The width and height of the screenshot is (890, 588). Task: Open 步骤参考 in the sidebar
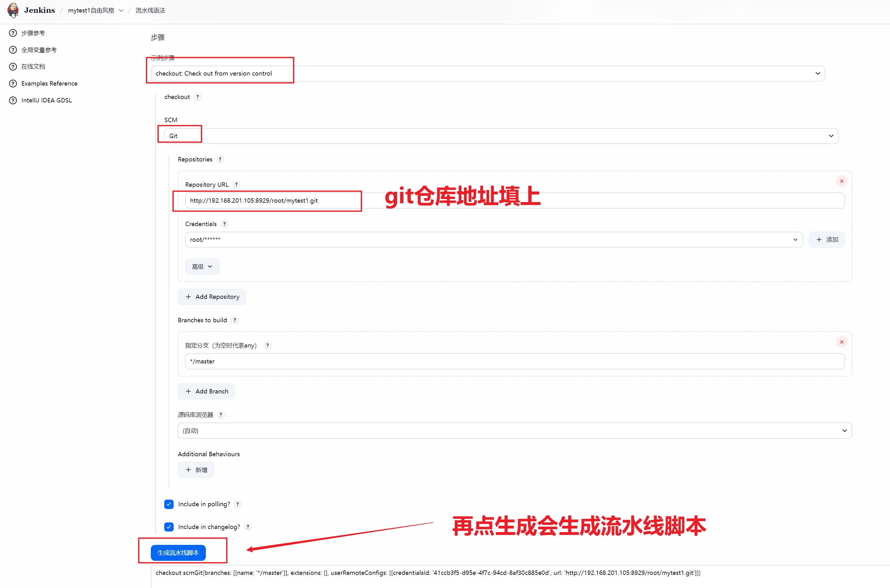(x=33, y=33)
